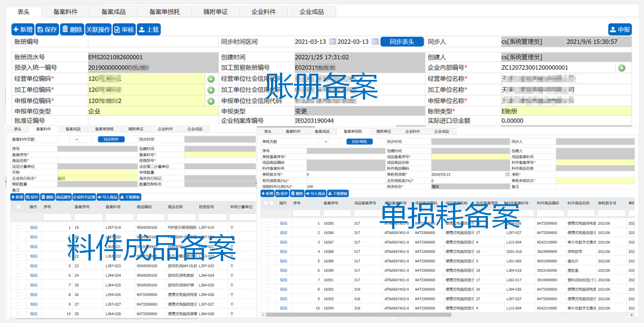Click the green plus beside 经营单位编码

(x=211, y=79)
